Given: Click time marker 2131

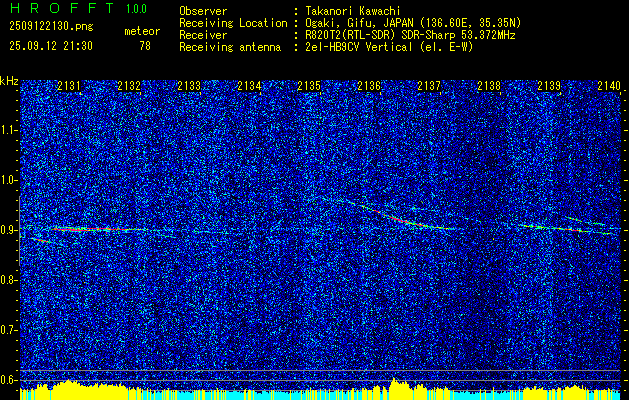Looking at the screenshot, I should tap(69, 86).
